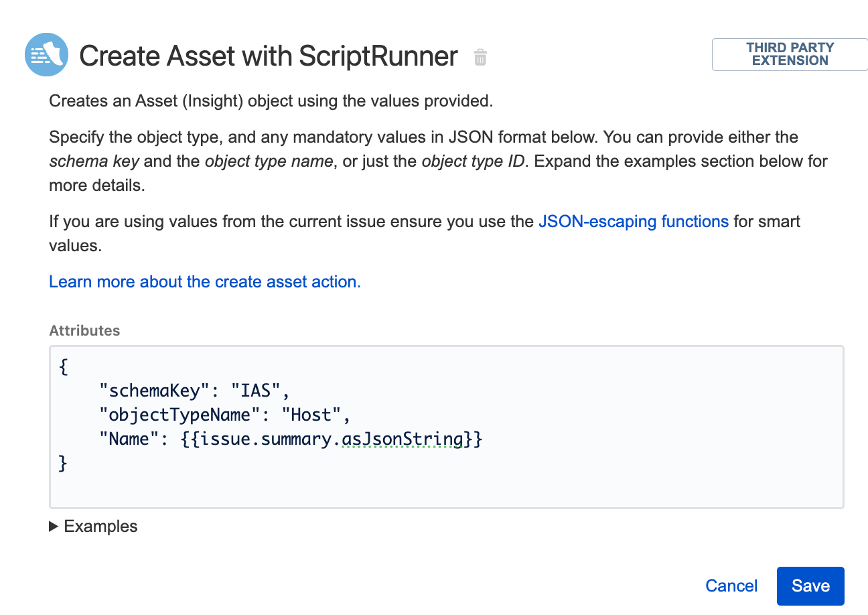Image resolution: width=868 pixels, height=615 pixels.
Task: Click the underlined asJsonString smart value
Action: (x=402, y=439)
